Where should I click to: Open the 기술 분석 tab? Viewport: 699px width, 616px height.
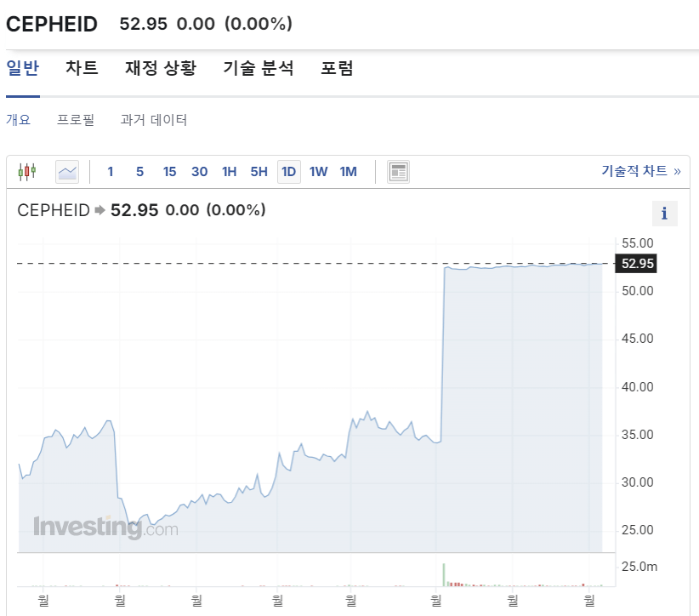click(259, 68)
